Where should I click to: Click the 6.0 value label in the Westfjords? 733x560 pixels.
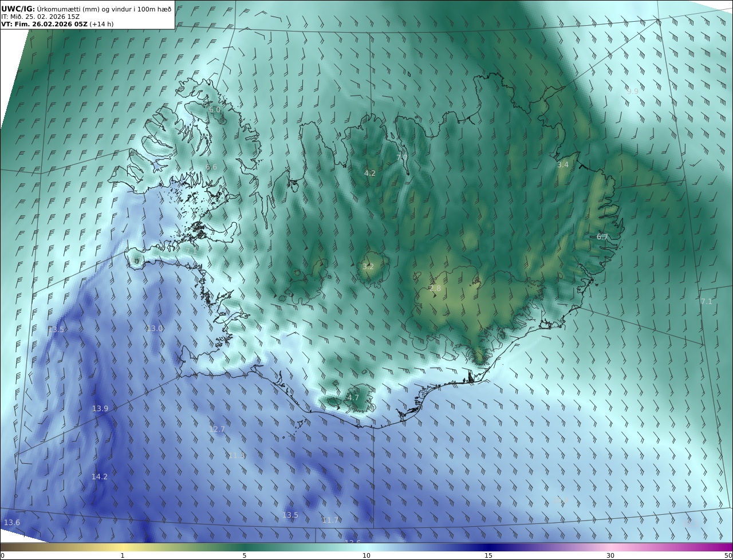click(215, 109)
